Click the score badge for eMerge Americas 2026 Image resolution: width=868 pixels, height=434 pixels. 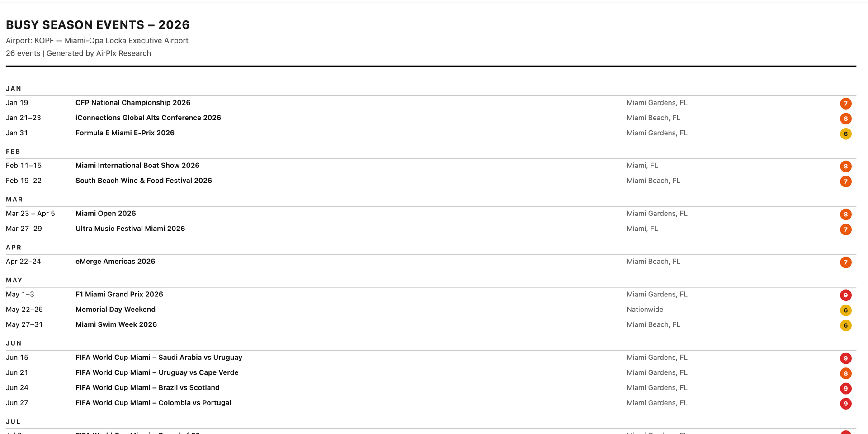845,262
